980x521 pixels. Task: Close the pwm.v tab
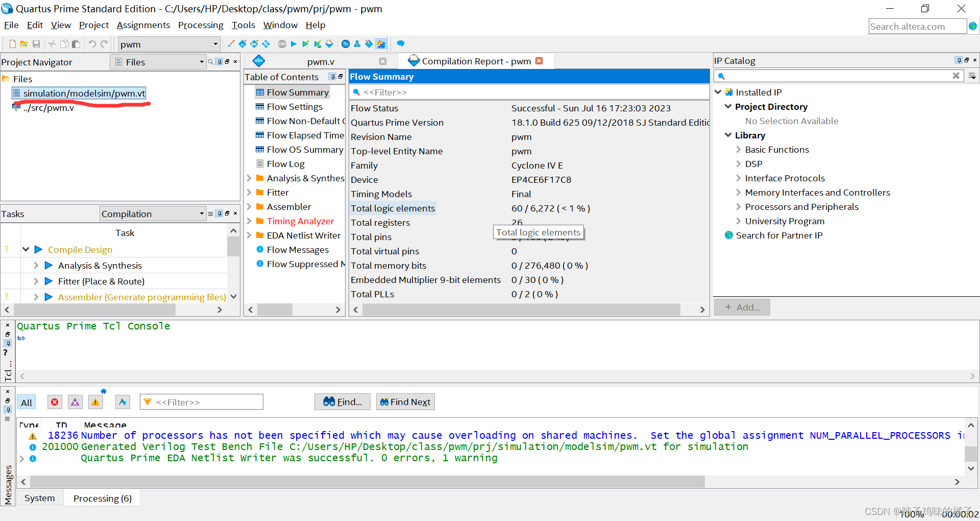pos(383,61)
